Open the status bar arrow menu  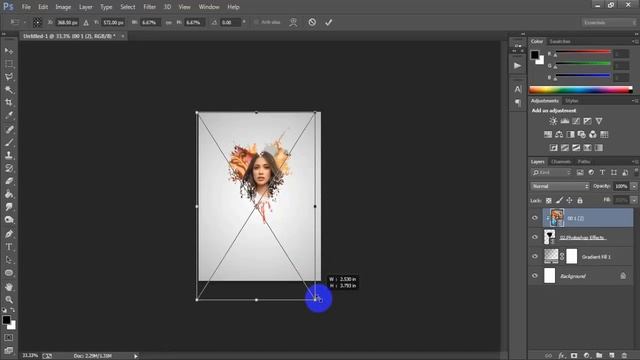click(x=136, y=356)
